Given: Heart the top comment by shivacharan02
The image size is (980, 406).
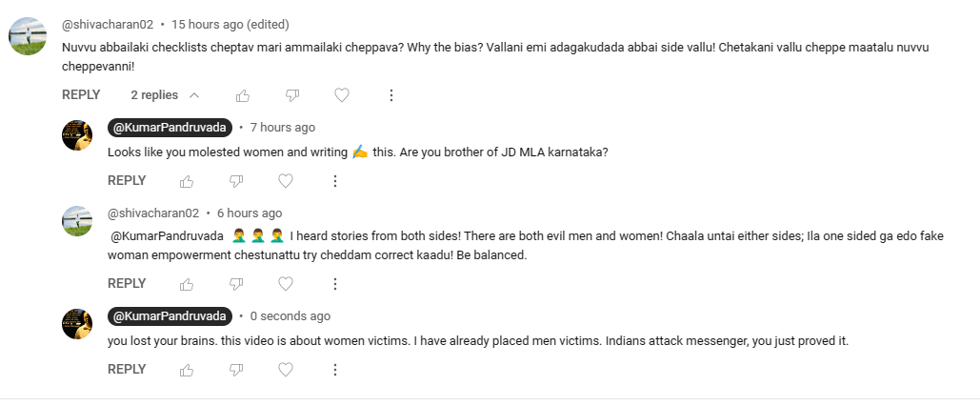Looking at the screenshot, I should point(342,95).
